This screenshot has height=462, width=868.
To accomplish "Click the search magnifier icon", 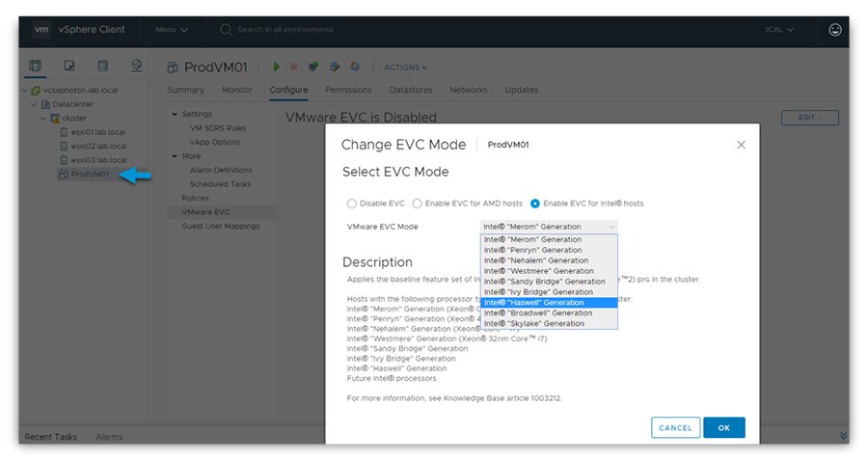I will pos(226,30).
